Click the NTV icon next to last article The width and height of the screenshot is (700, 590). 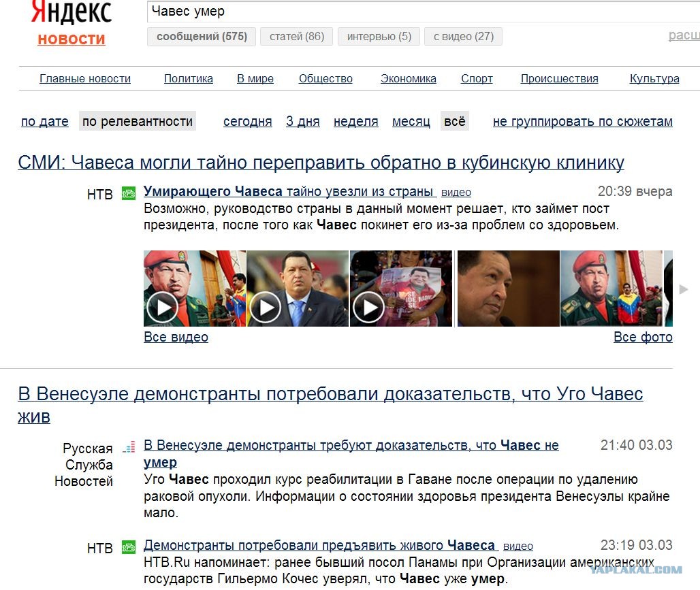(129, 547)
